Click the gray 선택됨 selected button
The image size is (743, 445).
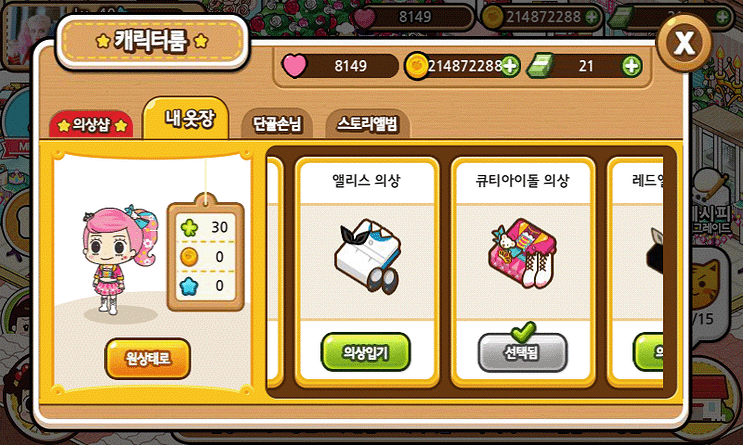(522, 353)
